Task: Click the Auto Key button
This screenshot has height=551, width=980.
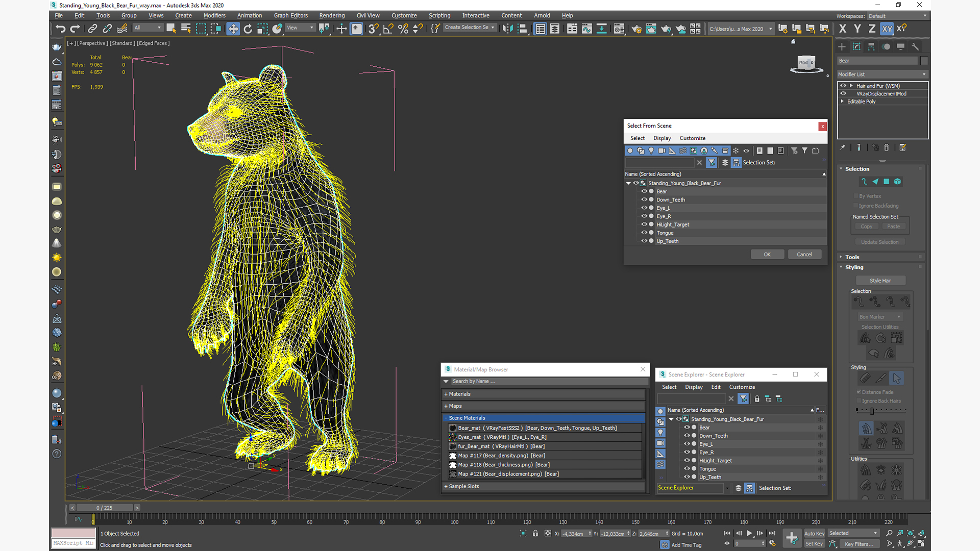Action: (x=814, y=534)
